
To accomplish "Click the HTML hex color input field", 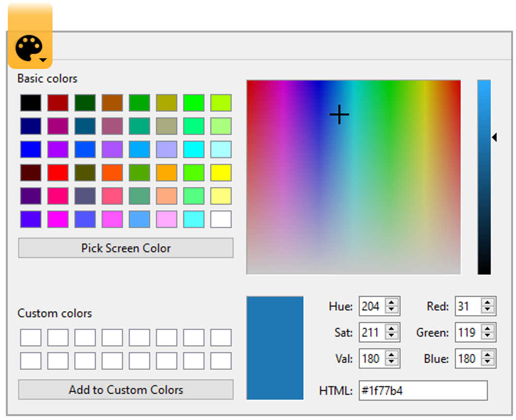I will [x=423, y=391].
